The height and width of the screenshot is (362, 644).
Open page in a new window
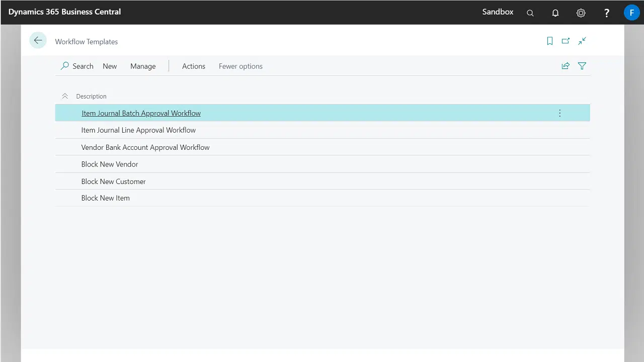point(566,41)
